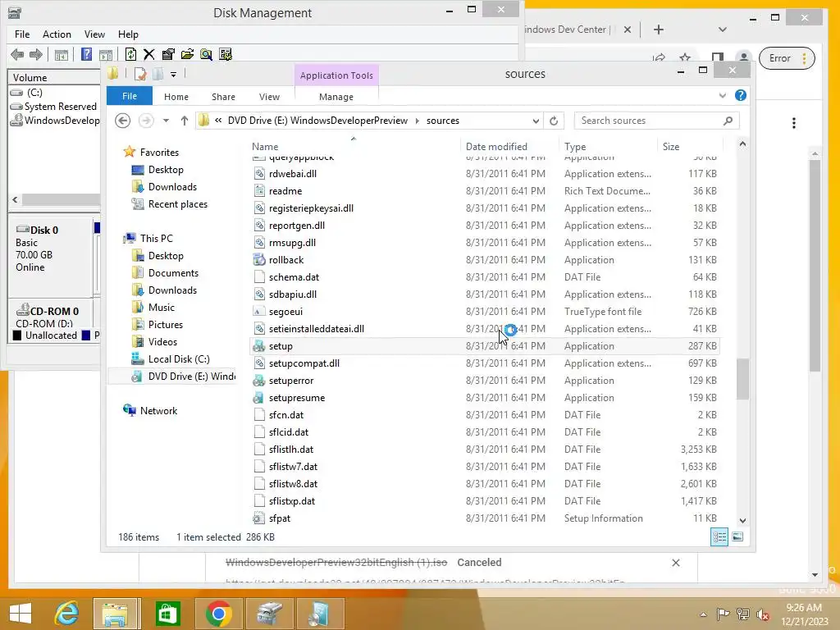Click the Explore magnifier icon in Disk Management toolbar
840x630 pixels.
tap(206, 54)
